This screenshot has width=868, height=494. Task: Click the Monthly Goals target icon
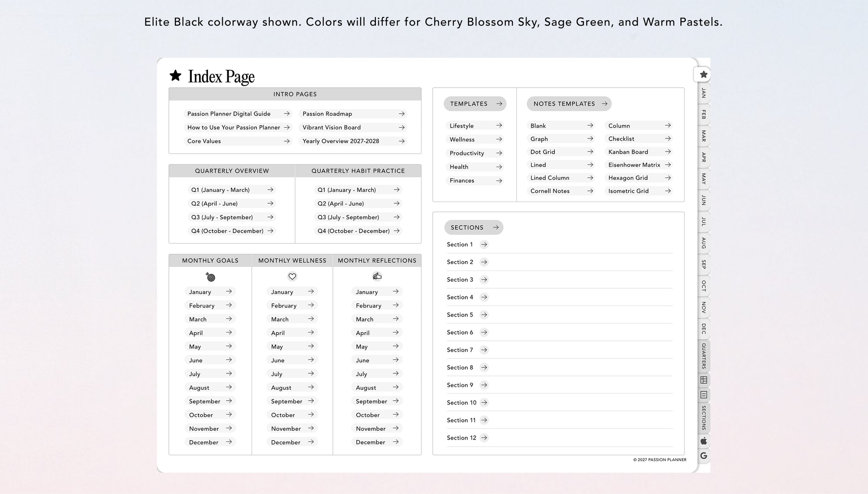coord(210,277)
